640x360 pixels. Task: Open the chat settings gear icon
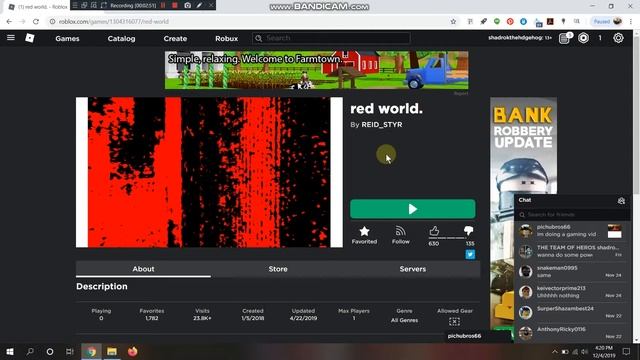click(621, 200)
